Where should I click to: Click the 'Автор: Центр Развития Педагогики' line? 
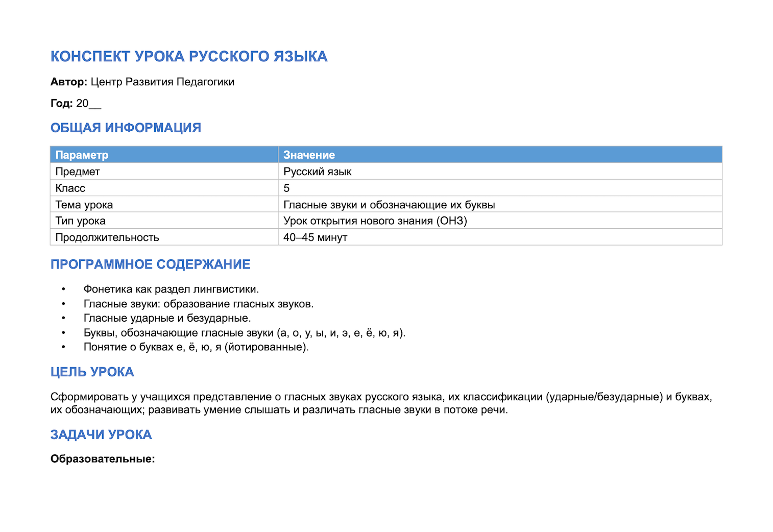tap(142, 82)
